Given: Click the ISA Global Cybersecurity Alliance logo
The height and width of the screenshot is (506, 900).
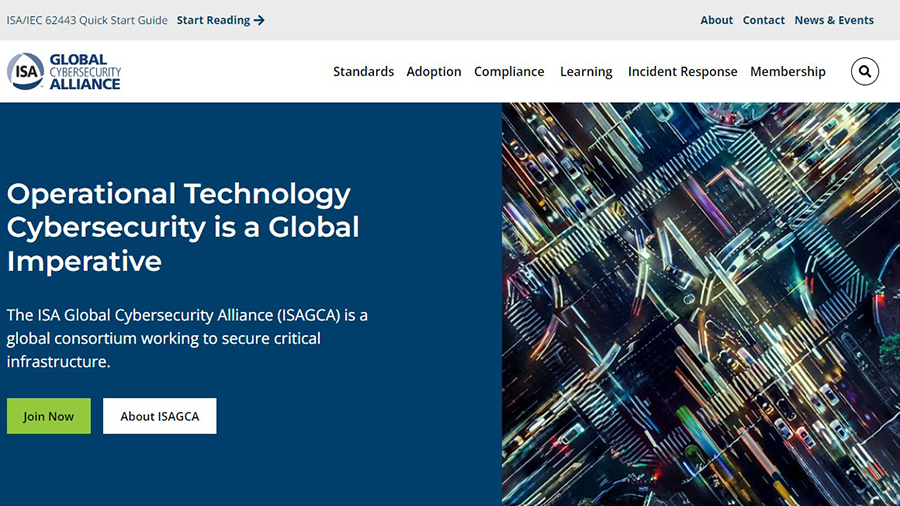Looking at the screenshot, I should coord(64,72).
